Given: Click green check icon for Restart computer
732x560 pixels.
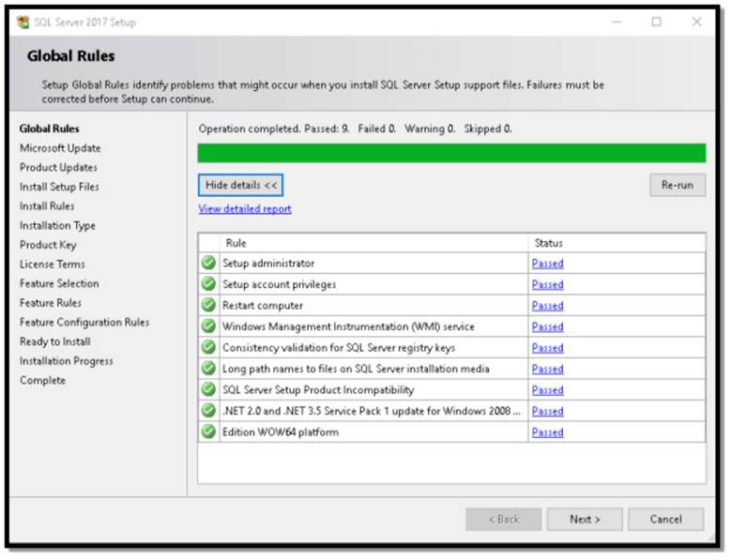Looking at the screenshot, I should click(208, 305).
